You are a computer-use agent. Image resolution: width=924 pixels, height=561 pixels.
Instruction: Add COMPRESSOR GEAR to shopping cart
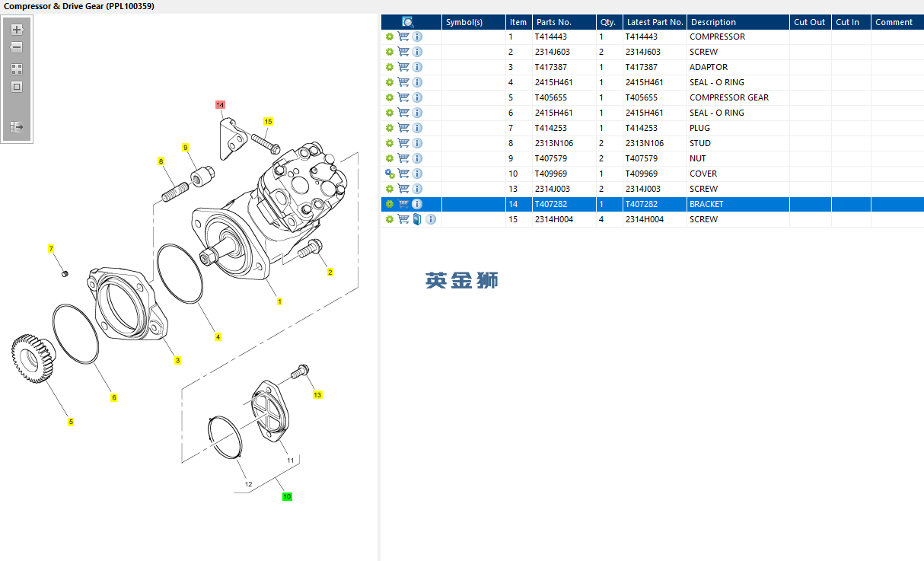coord(403,97)
